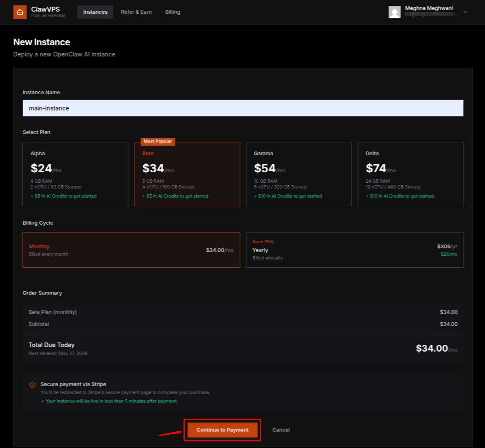Click the $34.00/mo Monthly price text
The width and height of the screenshot is (485, 448).
(220, 250)
